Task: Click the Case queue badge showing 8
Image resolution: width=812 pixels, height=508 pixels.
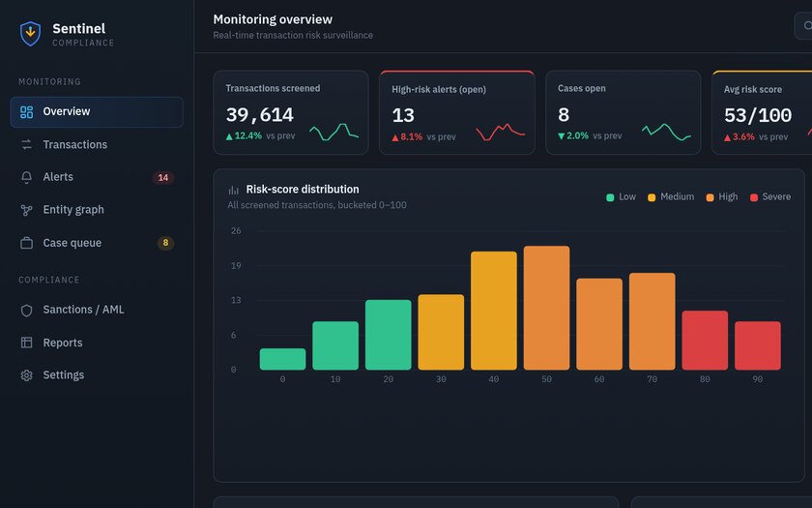Action: [165, 243]
